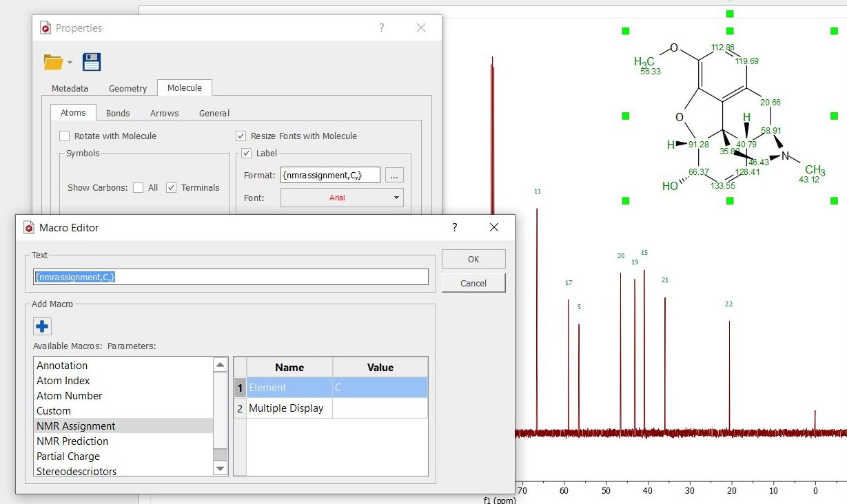Click macros list scroll down arrow

pyautogui.click(x=220, y=468)
